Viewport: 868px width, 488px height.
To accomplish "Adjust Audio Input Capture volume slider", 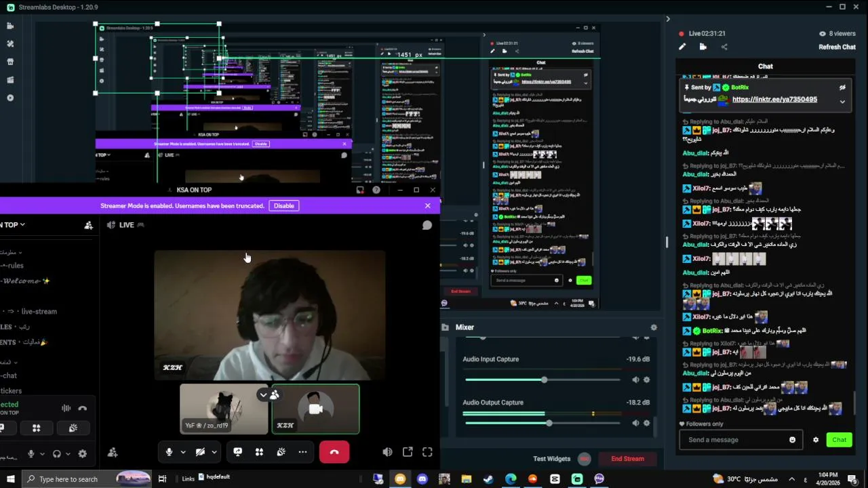I will 544,380.
